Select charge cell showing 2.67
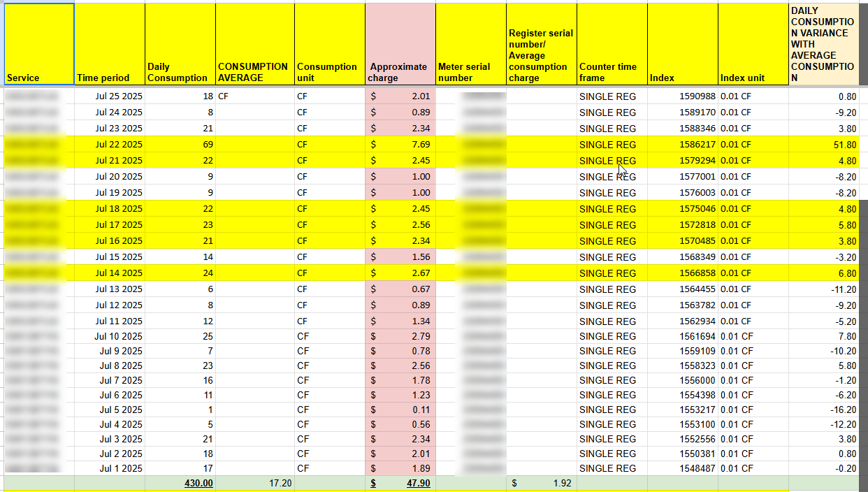Viewport: 868px width, 492px height. coord(400,273)
